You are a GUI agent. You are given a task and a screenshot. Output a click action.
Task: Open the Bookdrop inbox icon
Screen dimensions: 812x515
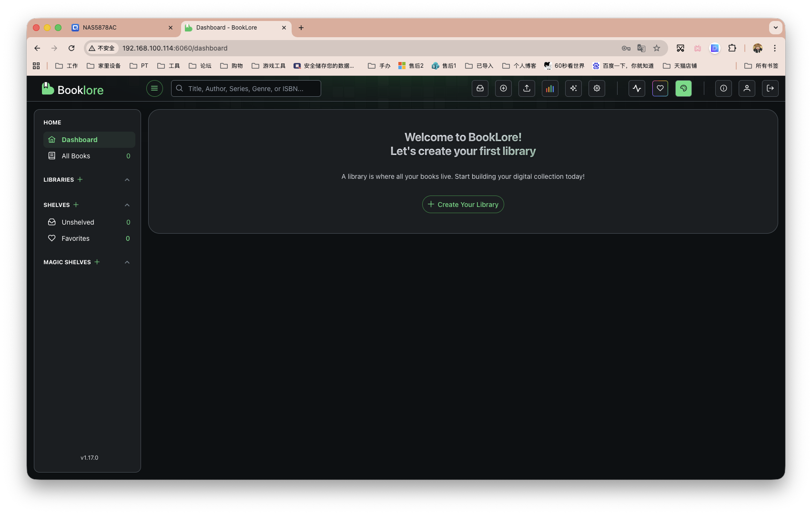coord(480,88)
